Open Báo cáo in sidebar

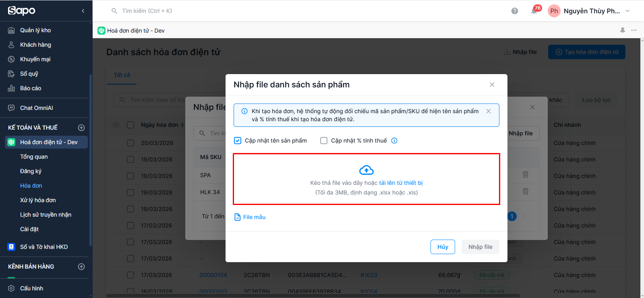(31, 88)
